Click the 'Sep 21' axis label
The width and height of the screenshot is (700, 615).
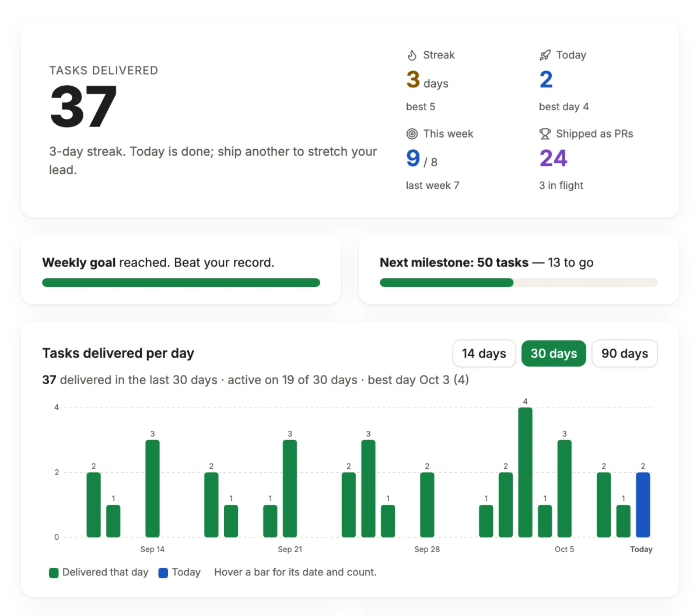(x=290, y=549)
